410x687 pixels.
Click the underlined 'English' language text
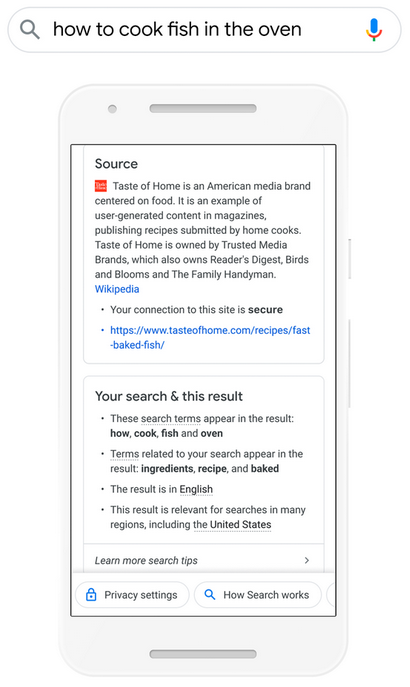click(196, 489)
